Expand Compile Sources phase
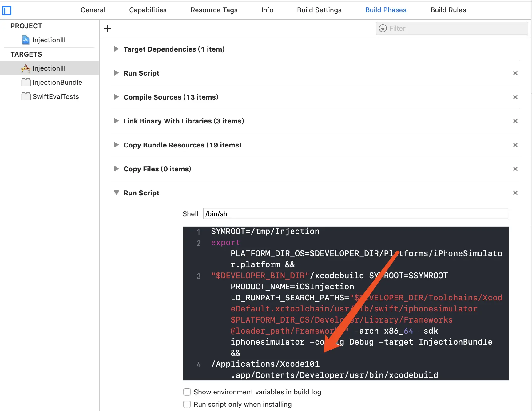532x411 pixels. [x=116, y=97]
